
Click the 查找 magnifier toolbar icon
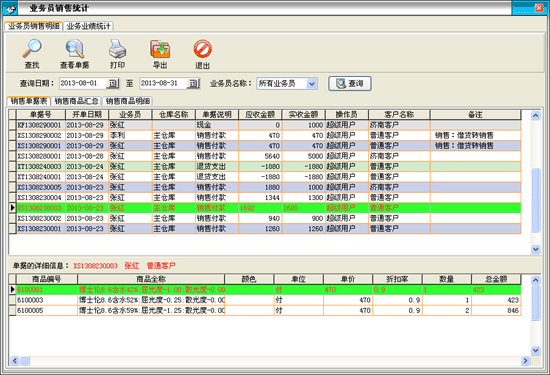[32, 49]
